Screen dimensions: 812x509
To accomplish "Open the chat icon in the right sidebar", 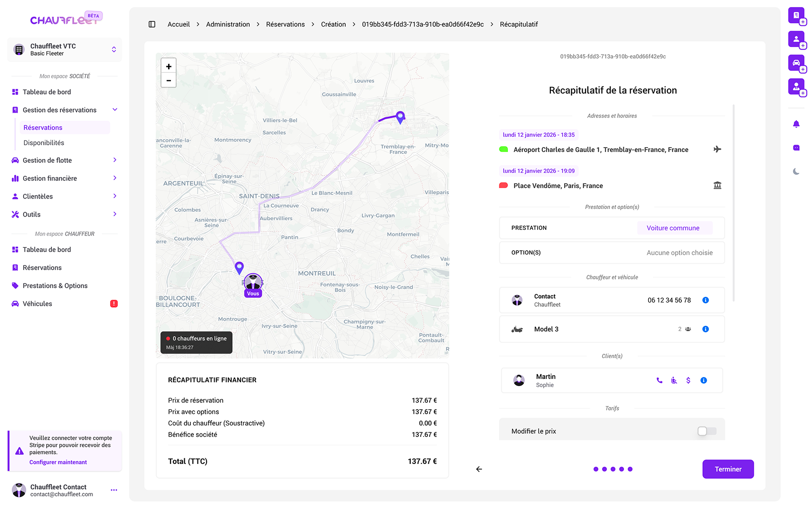I will tap(796, 147).
